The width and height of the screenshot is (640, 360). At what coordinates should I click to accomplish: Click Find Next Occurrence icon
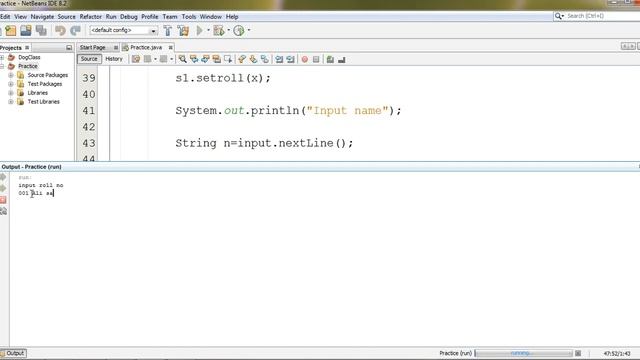tap(205, 60)
